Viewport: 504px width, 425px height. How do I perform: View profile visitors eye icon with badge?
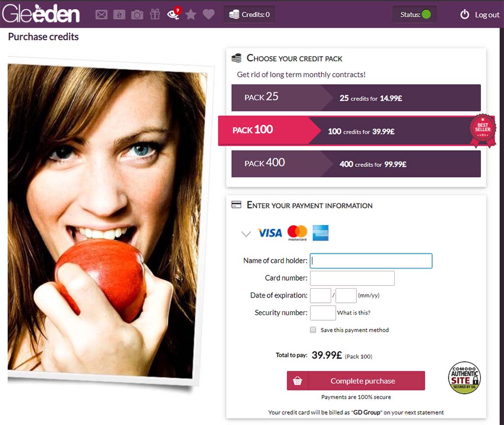tap(174, 13)
